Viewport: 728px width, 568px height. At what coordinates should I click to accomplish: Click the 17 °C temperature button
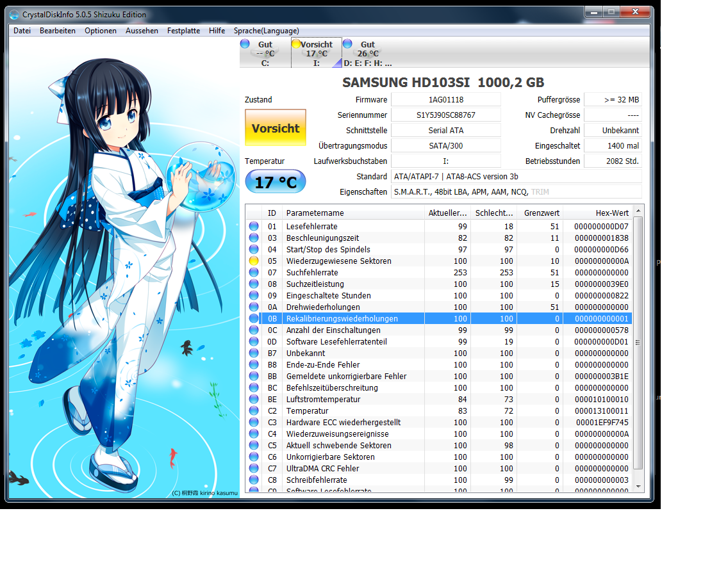click(x=276, y=181)
